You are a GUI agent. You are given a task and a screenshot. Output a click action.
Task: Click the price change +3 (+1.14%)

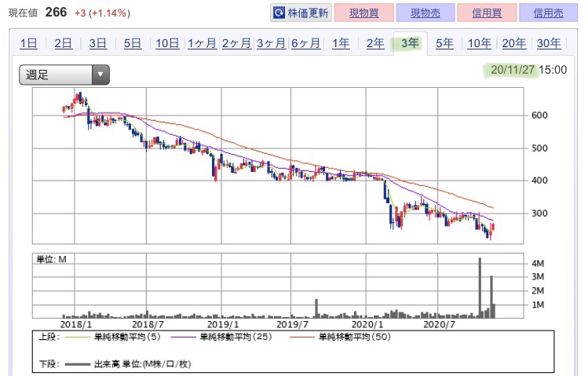click(x=102, y=13)
